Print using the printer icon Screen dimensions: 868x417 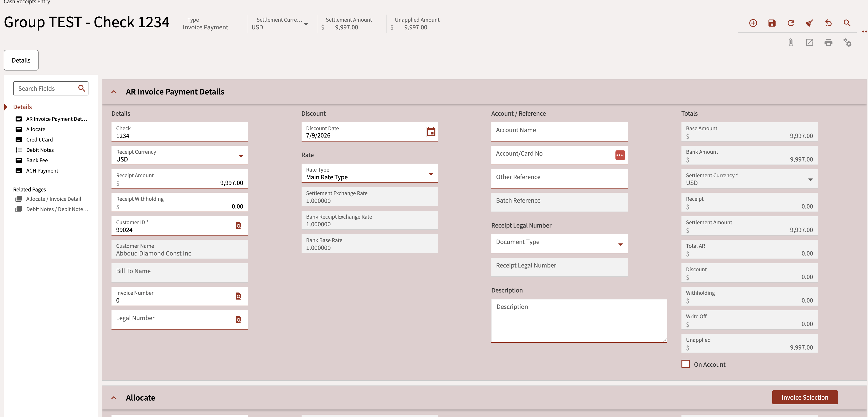(828, 43)
